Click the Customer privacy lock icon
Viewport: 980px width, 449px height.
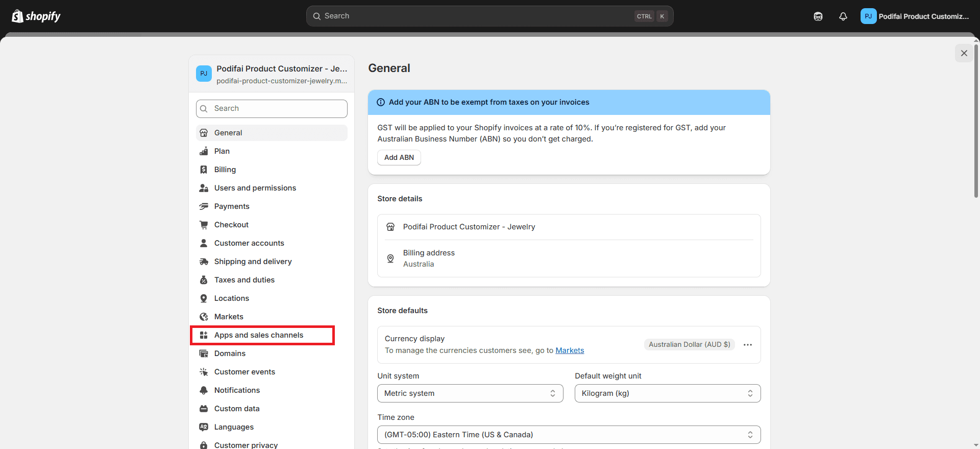[x=204, y=445]
